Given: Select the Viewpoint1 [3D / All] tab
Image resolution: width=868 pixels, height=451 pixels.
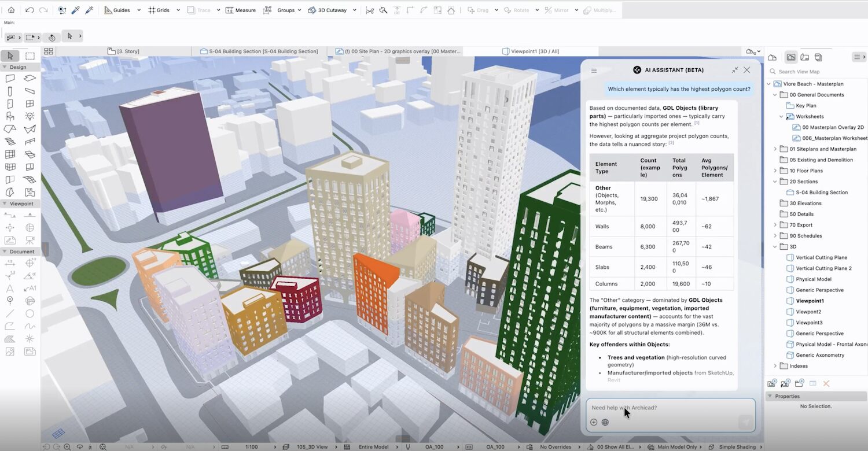Looking at the screenshot, I should pyautogui.click(x=531, y=51).
